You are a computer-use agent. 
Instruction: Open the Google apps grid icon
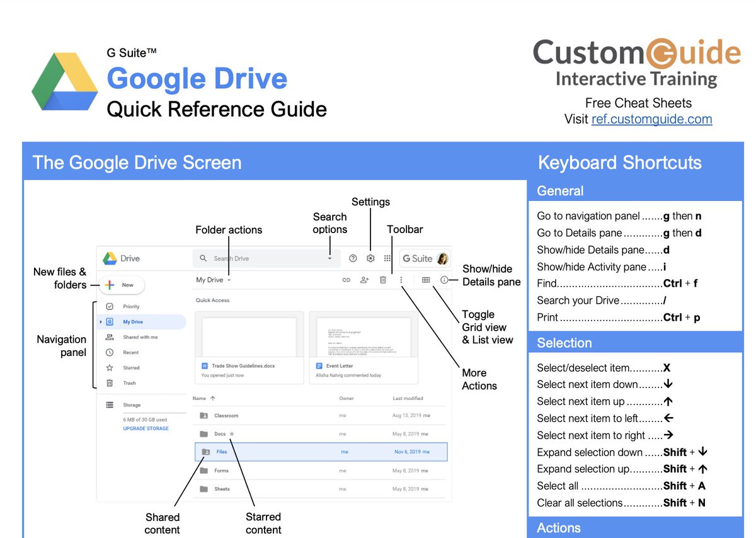click(387, 258)
